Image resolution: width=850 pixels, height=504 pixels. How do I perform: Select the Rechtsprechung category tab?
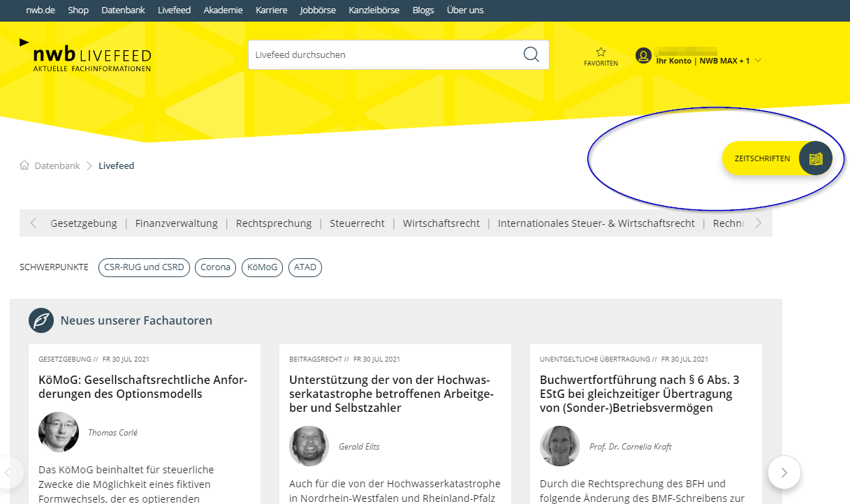274,223
